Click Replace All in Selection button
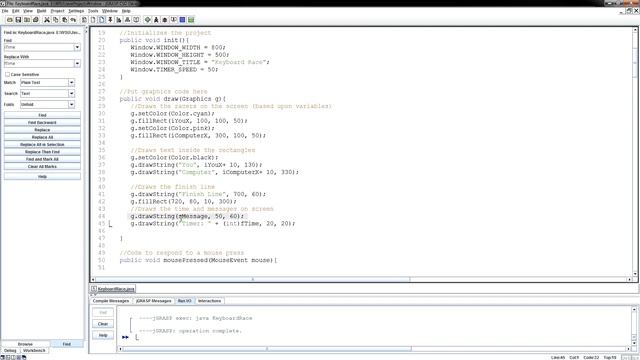Image resolution: width=640 pixels, height=360 pixels. coord(42,145)
